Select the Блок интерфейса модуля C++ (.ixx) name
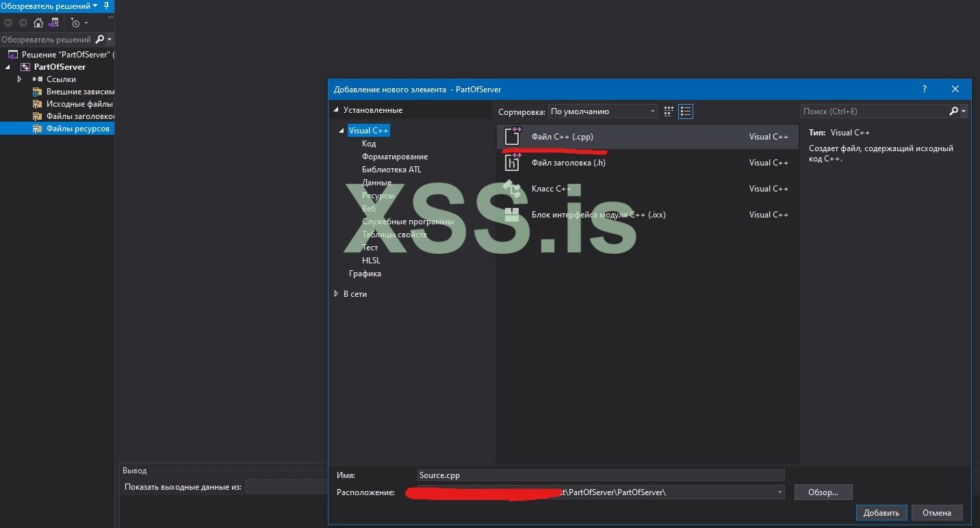The height and width of the screenshot is (528, 980). (x=599, y=215)
